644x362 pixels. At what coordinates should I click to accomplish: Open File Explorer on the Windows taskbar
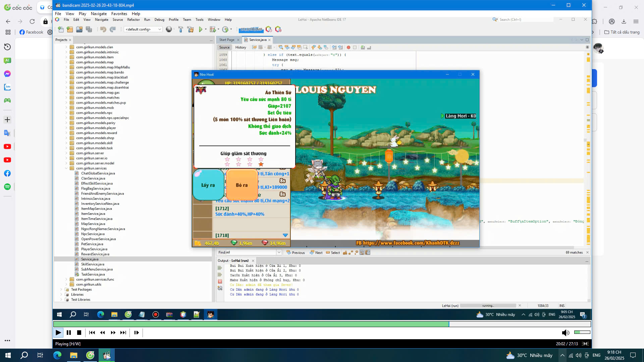click(73, 355)
